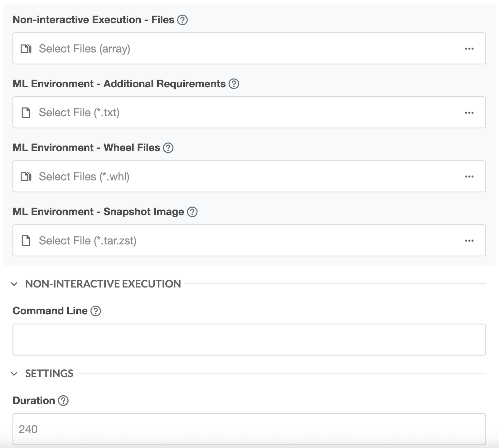
Task: Click the Command Line help icon
Action: pos(95,311)
